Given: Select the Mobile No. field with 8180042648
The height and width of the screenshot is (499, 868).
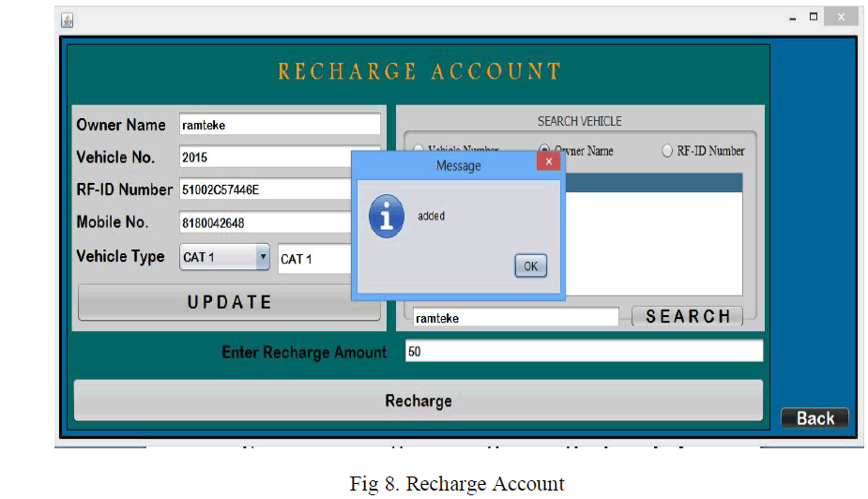Looking at the screenshot, I should pyautogui.click(x=265, y=223).
